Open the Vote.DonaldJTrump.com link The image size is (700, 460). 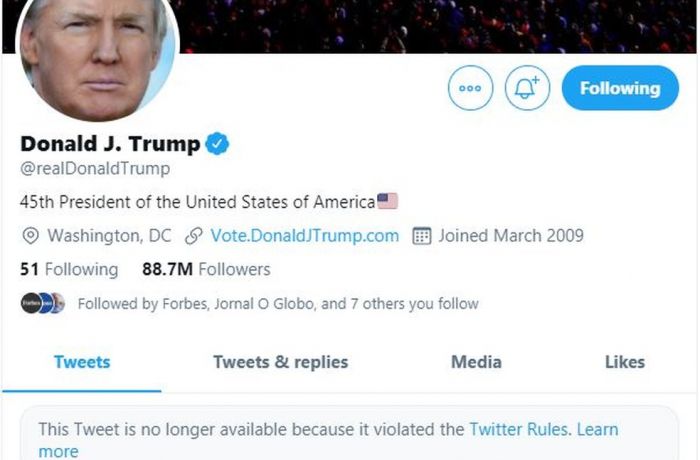304,236
